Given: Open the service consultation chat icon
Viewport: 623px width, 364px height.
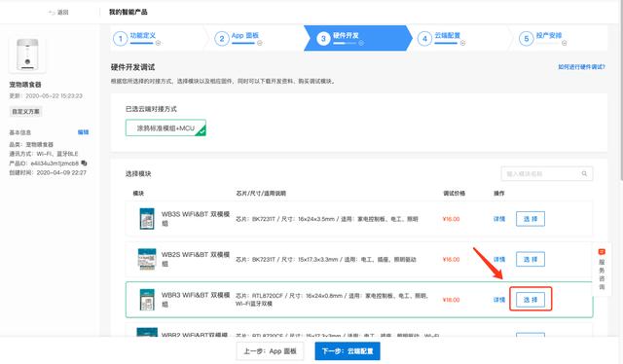Looking at the screenshot, I should click(602, 251).
